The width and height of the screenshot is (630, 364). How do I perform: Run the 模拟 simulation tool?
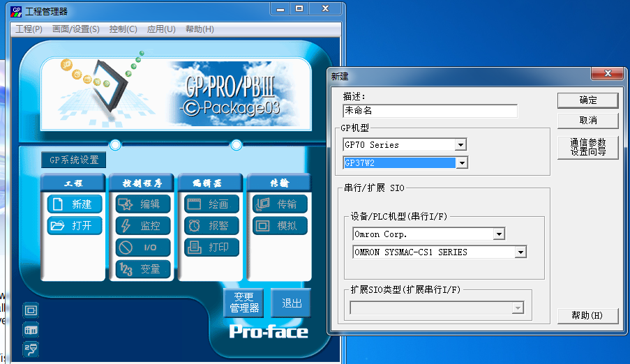coord(279,226)
